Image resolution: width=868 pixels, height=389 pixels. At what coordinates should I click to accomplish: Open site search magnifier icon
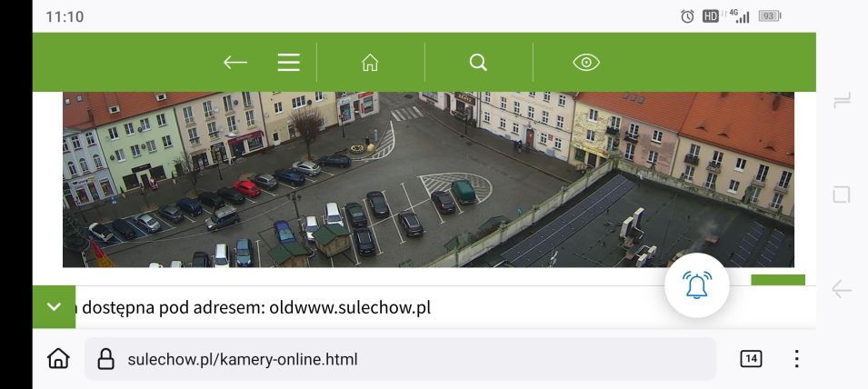click(478, 63)
